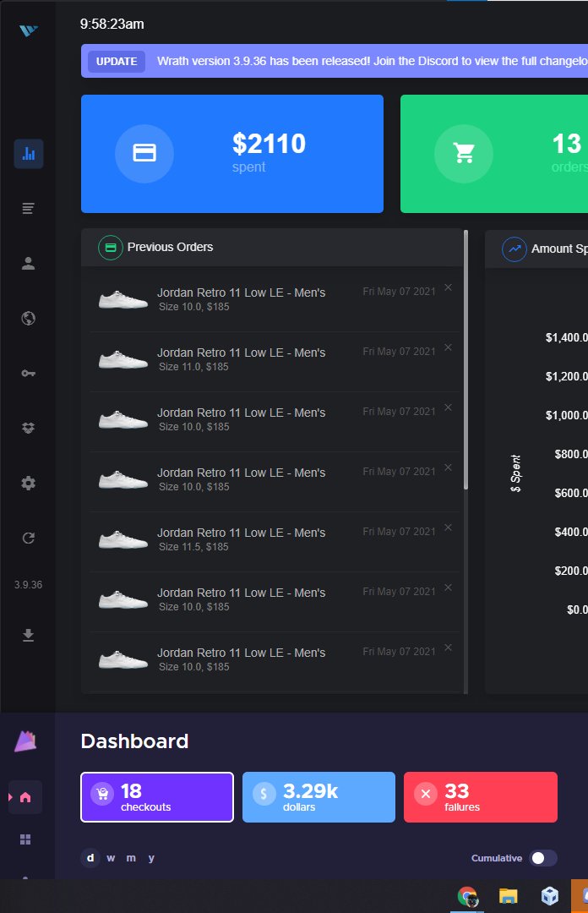Click the 'Size 11.0, $185' text

click(193, 367)
